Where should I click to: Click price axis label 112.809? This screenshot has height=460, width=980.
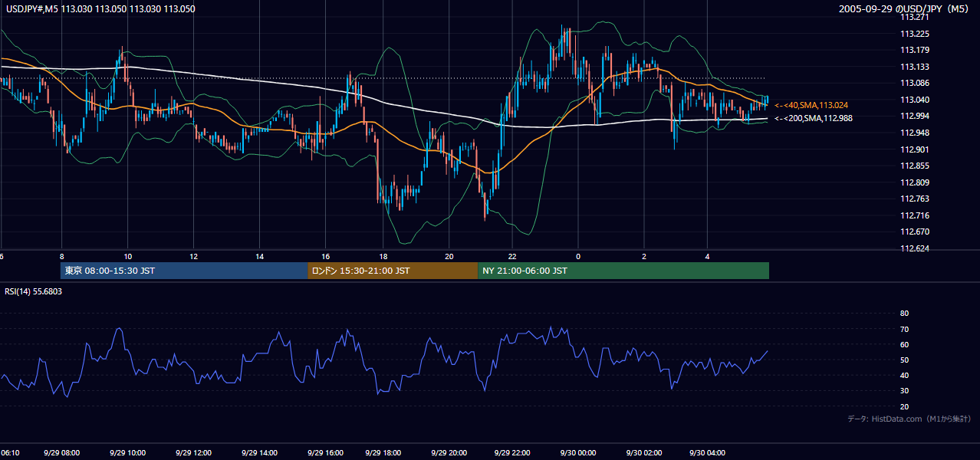(914, 182)
